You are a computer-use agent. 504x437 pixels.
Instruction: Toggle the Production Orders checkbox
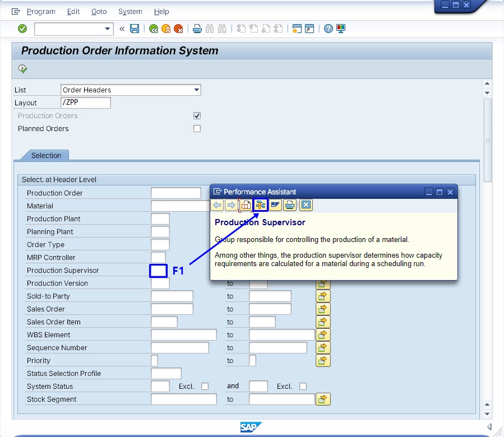(197, 115)
